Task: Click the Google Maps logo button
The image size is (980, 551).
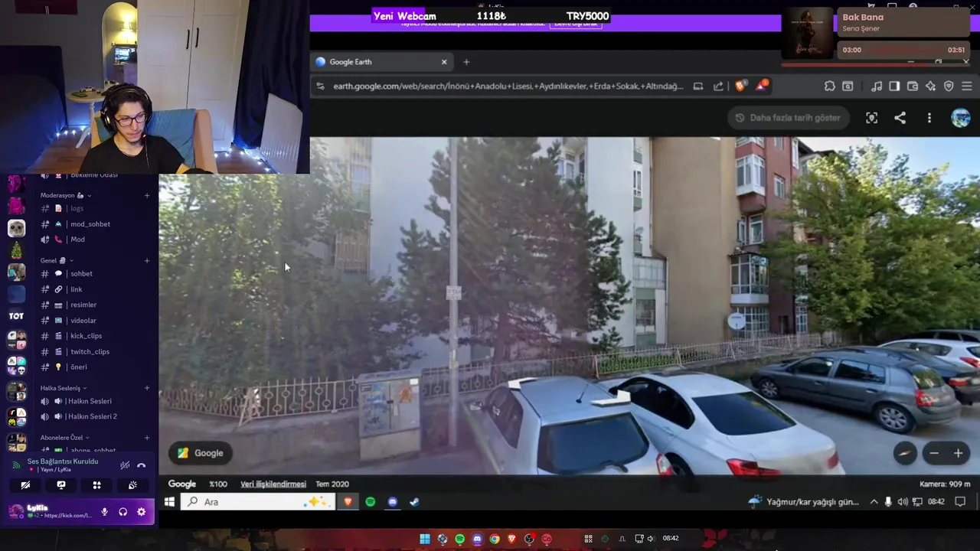Action: pyautogui.click(x=201, y=453)
